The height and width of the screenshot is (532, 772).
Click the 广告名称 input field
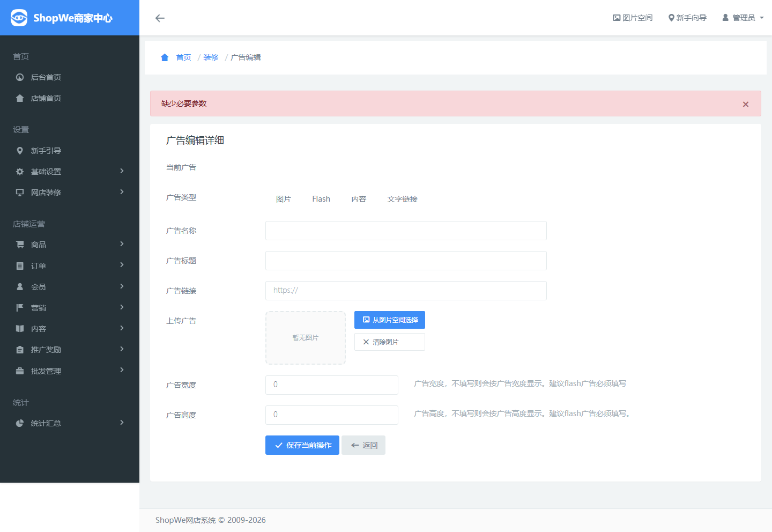406,231
